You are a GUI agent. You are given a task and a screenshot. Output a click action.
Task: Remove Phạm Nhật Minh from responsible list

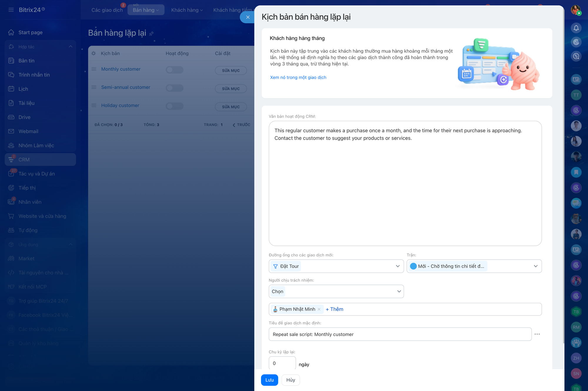point(319,309)
